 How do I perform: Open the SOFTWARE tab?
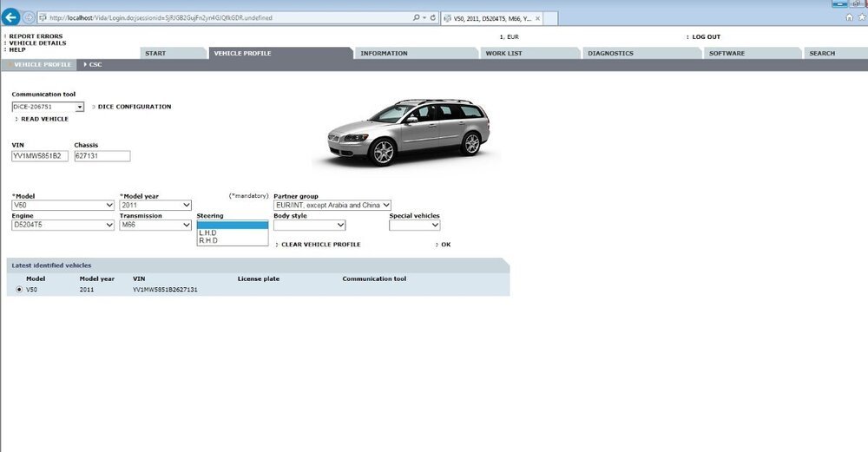pos(753,53)
